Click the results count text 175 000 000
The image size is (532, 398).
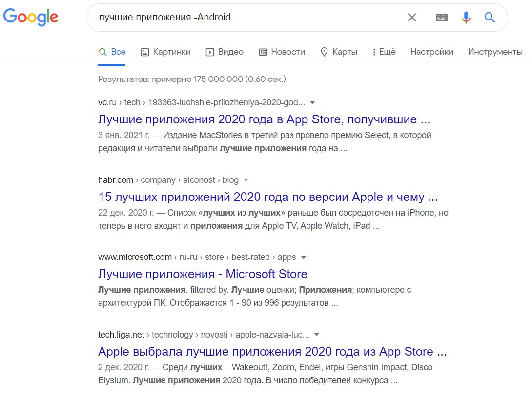[192, 79]
